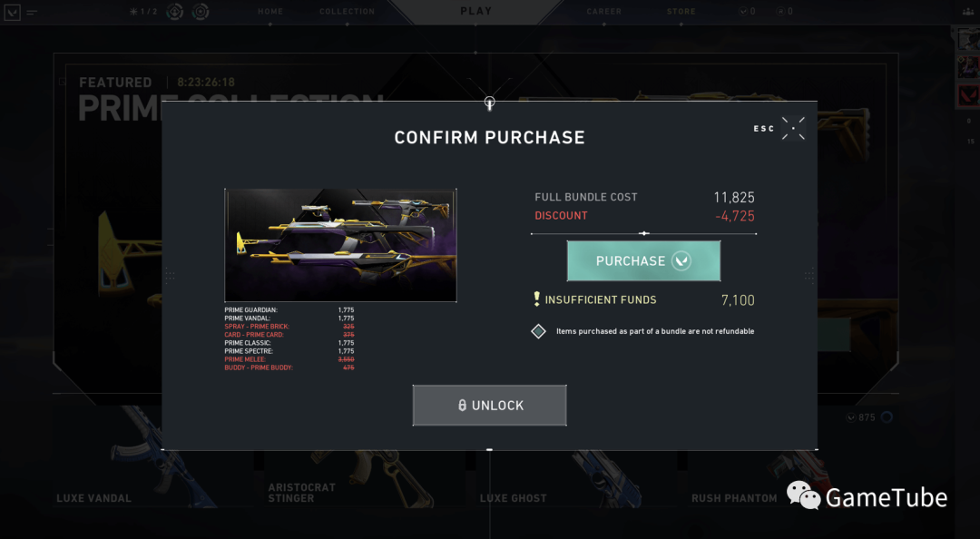Close dialog with the ESC crosshair icon

coord(793,128)
